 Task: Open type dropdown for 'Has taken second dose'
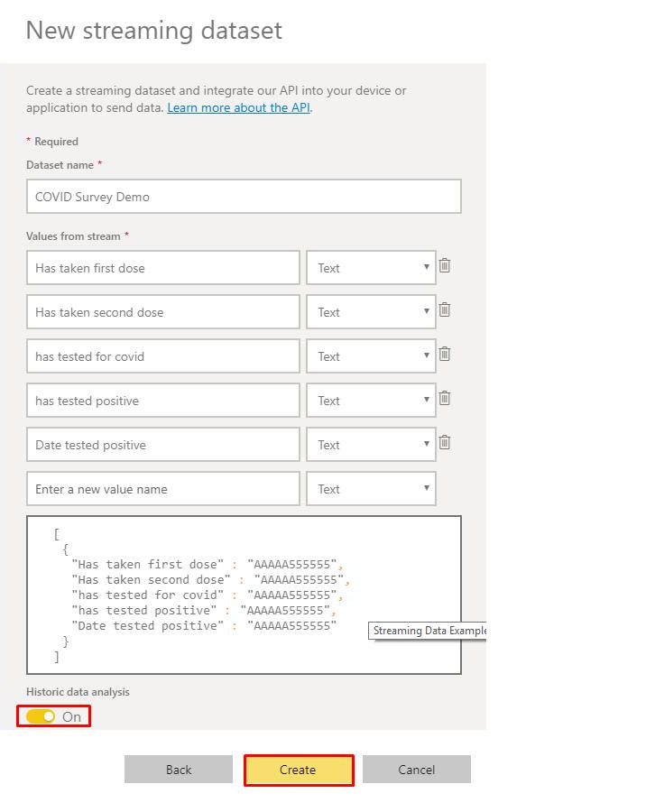point(371,312)
